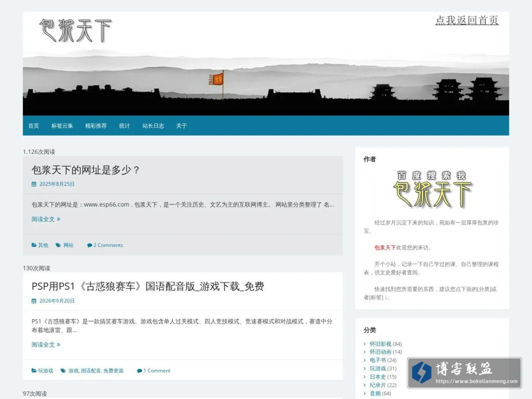The width and height of the screenshot is (532, 399).
Task: Open the 标签云集 nav menu item
Action: (62, 125)
